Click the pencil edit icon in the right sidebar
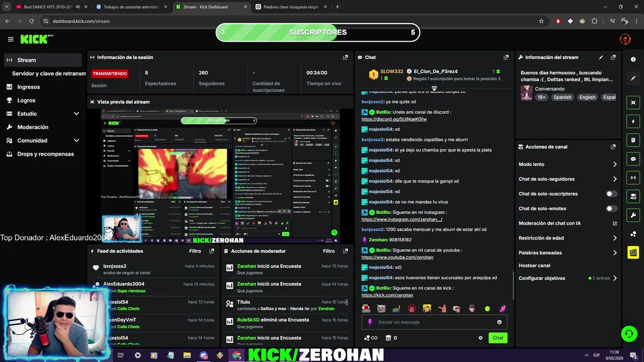The width and height of the screenshot is (644, 362). coord(633,78)
